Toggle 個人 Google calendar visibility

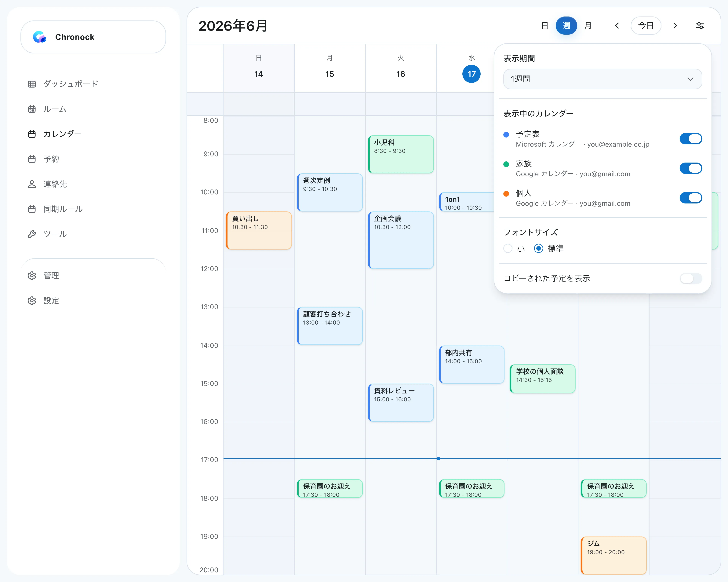pyautogui.click(x=690, y=198)
